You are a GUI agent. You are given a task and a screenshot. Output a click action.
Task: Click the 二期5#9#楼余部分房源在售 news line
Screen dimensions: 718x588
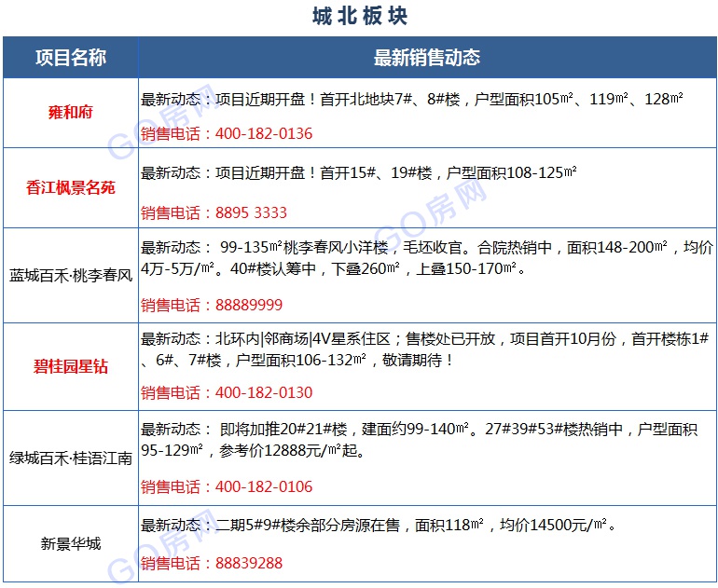(x=379, y=526)
